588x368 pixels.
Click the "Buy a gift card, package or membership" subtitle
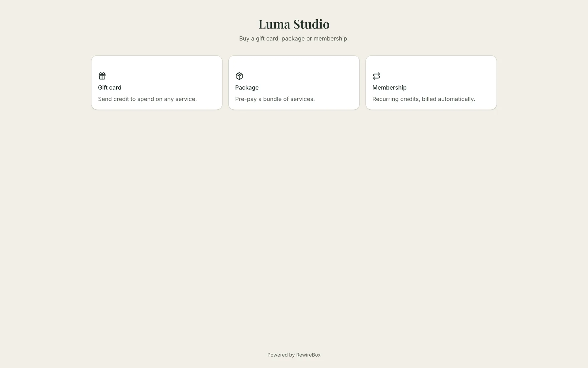click(x=294, y=39)
